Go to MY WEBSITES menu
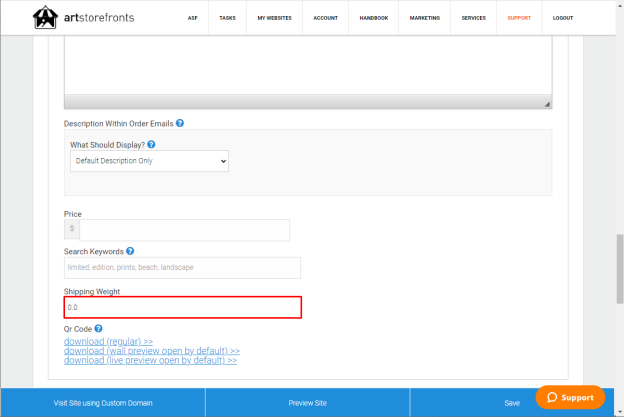Viewport: 624px width, 417px height. 274,18
